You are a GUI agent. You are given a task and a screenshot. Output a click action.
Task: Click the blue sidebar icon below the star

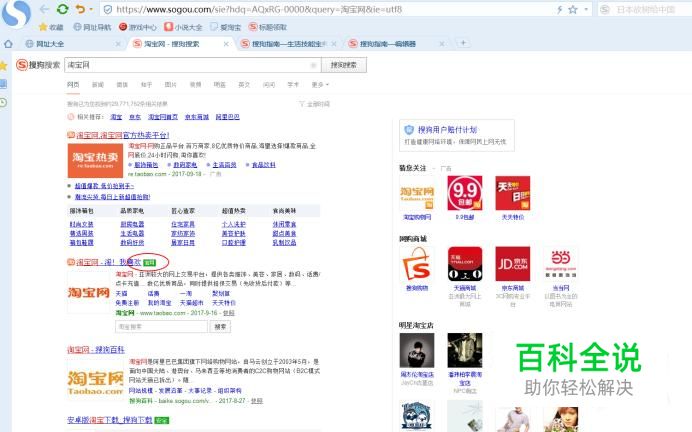click(x=4, y=84)
